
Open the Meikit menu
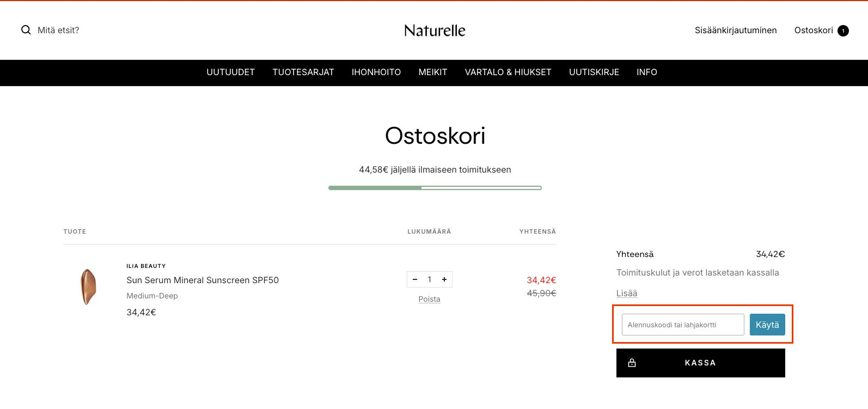[433, 72]
